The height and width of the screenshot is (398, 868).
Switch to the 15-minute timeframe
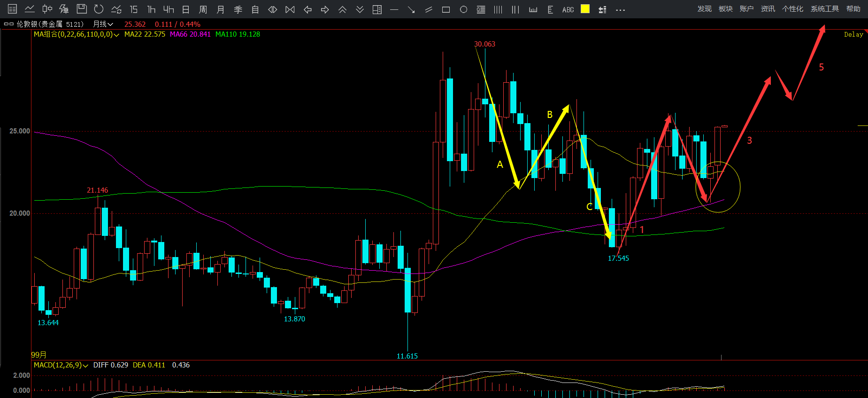pyautogui.click(x=134, y=9)
